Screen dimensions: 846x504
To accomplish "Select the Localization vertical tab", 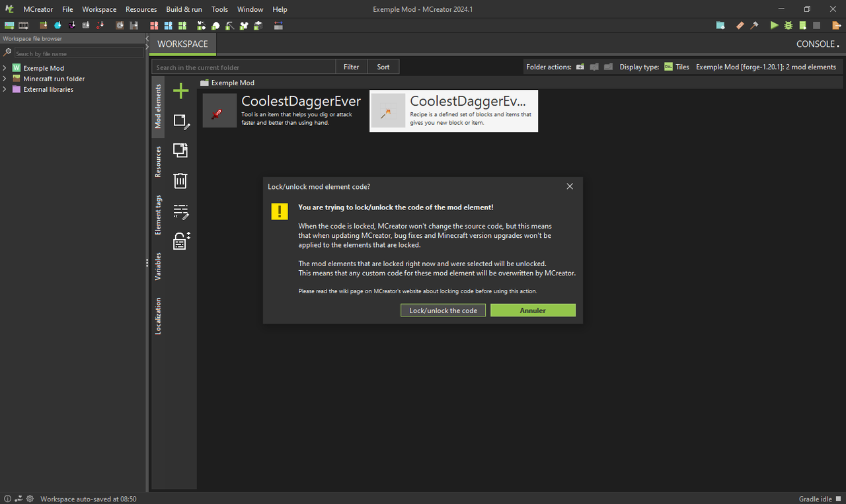I will point(158,316).
